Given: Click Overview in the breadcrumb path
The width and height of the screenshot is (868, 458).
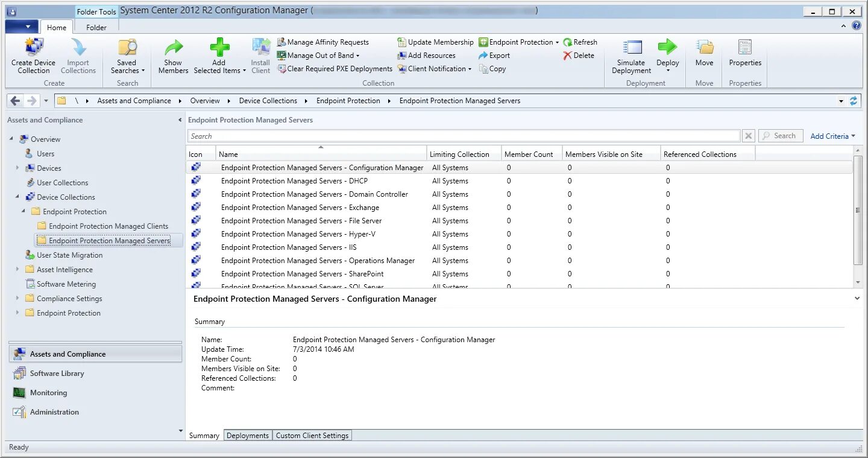Looking at the screenshot, I should pyautogui.click(x=205, y=101).
